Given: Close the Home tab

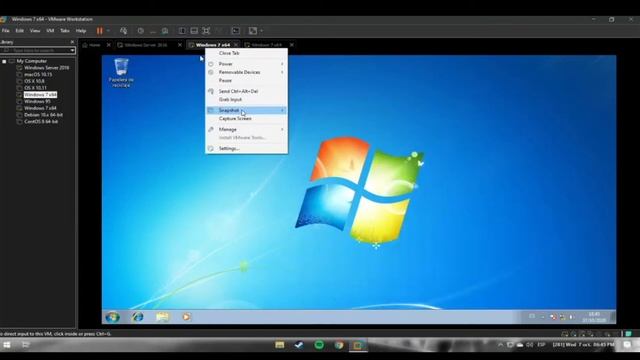Looking at the screenshot, I should pyautogui.click(x=109, y=45).
